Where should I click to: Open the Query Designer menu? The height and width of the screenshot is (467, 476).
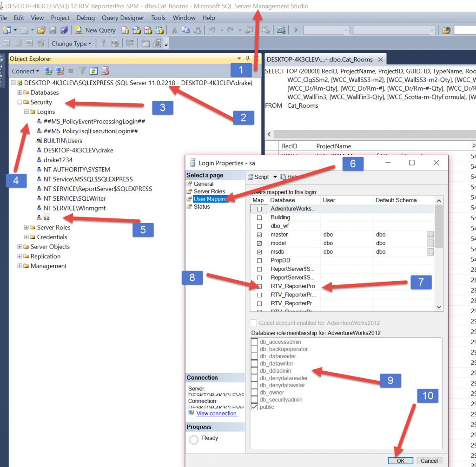123,18
